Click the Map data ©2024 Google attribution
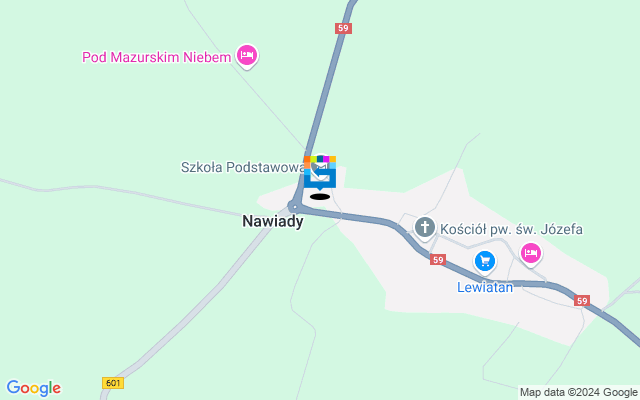Screen dimensions: 640x400 [578, 393]
